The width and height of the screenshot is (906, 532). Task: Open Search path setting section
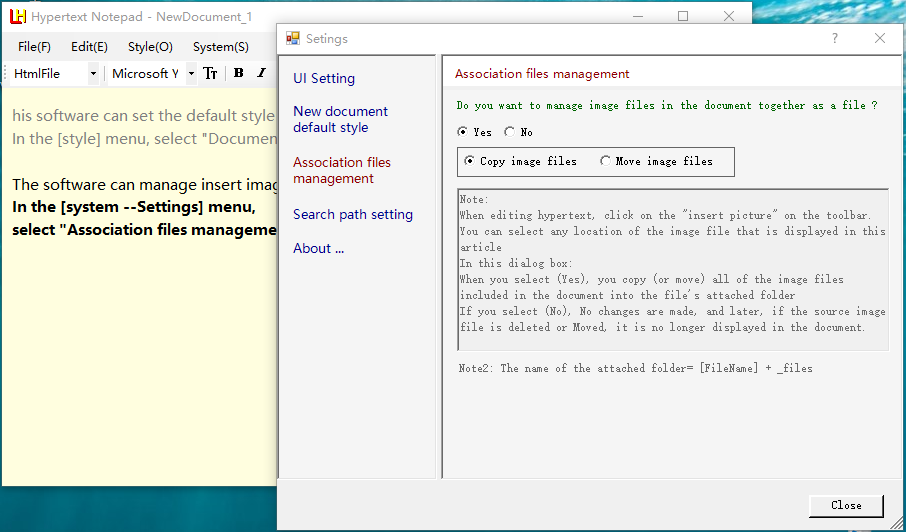pos(352,214)
